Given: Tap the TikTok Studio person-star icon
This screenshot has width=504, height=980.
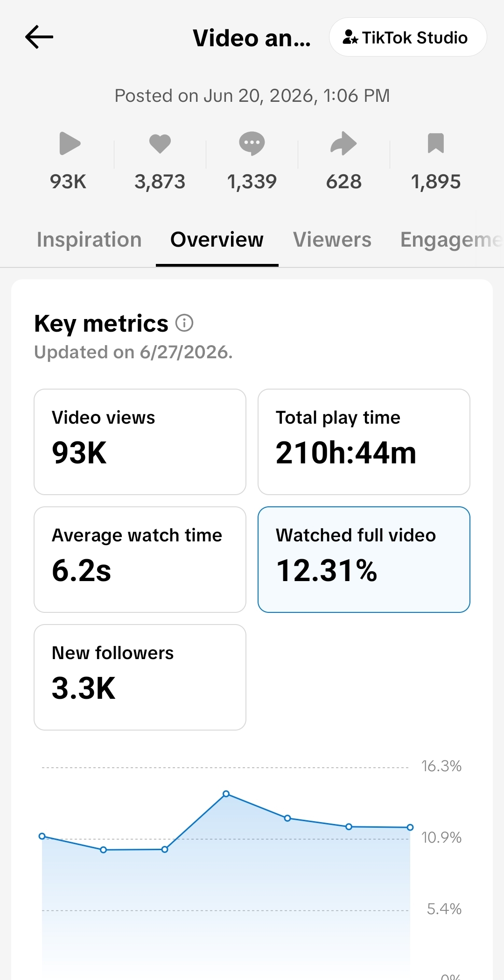Looking at the screenshot, I should pyautogui.click(x=350, y=37).
